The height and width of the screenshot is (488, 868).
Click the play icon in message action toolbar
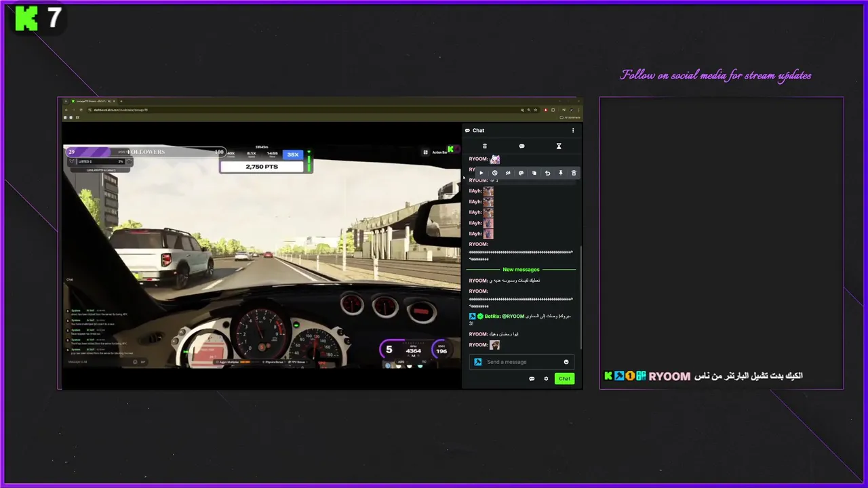(481, 174)
